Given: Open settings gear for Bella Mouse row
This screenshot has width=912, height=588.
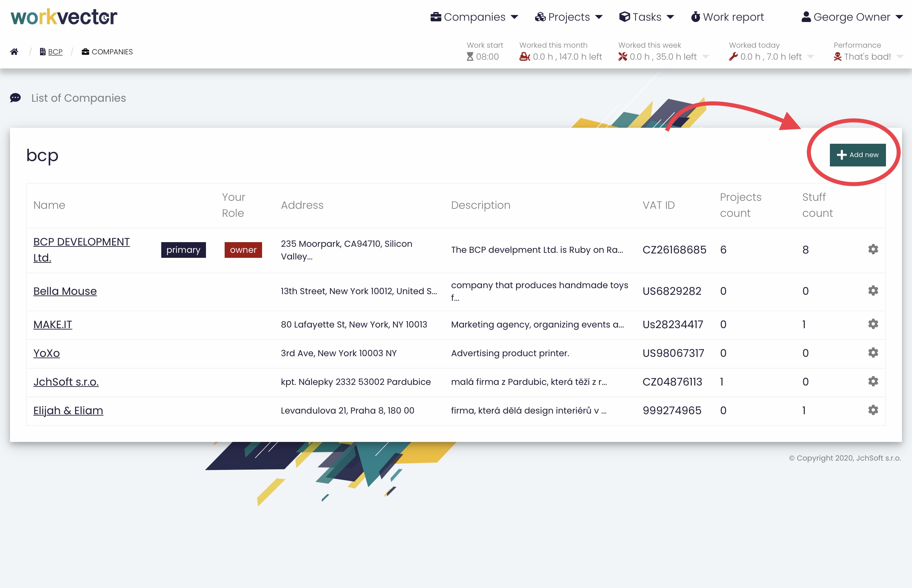Looking at the screenshot, I should point(873,290).
